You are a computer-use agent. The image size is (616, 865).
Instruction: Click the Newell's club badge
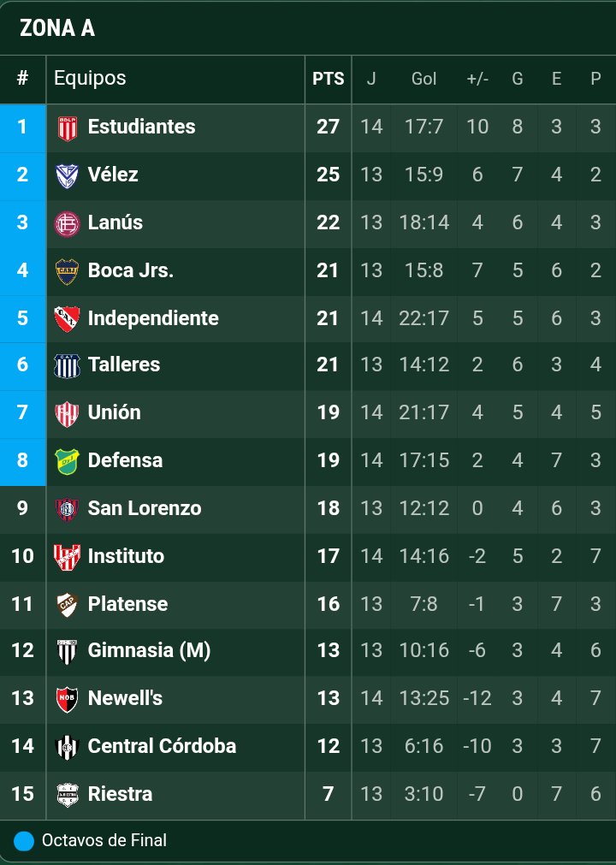pyautogui.click(x=67, y=699)
